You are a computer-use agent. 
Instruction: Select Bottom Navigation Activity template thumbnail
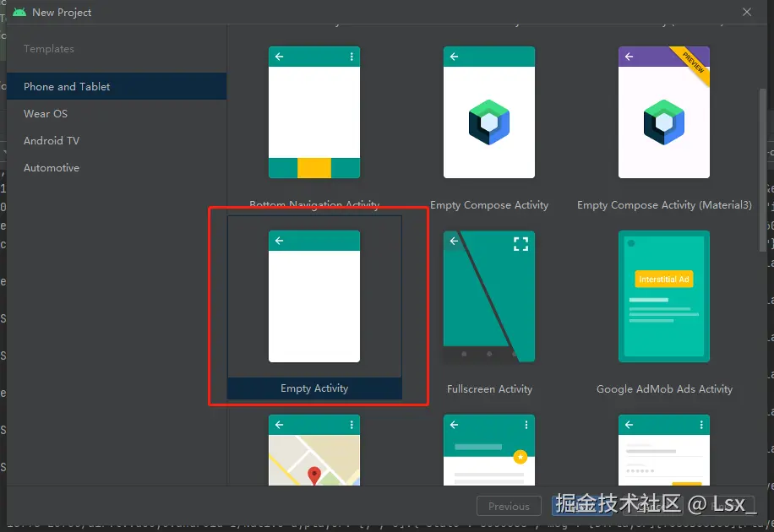click(314, 112)
